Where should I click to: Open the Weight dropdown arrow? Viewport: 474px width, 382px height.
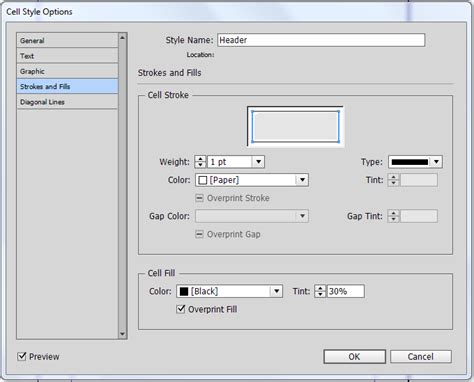(258, 162)
